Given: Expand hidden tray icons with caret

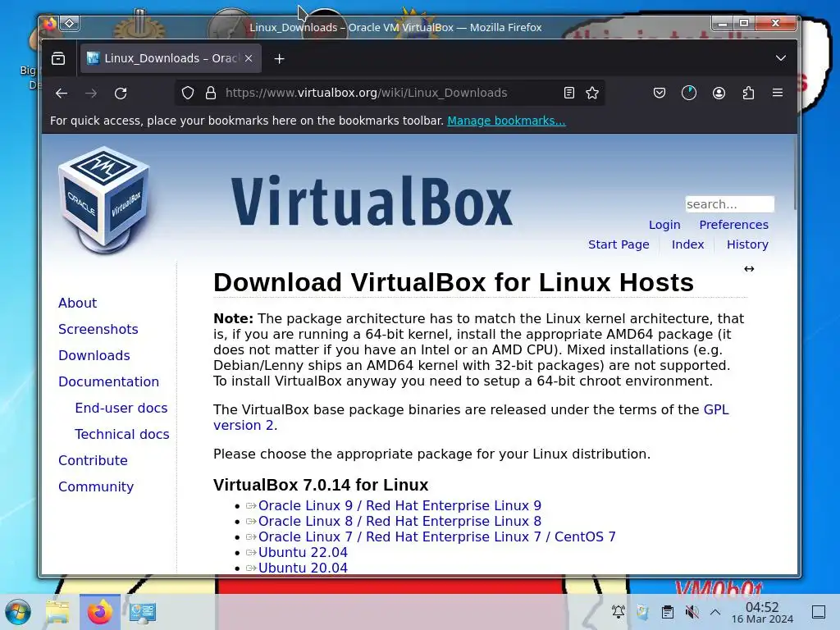Looking at the screenshot, I should (715, 612).
